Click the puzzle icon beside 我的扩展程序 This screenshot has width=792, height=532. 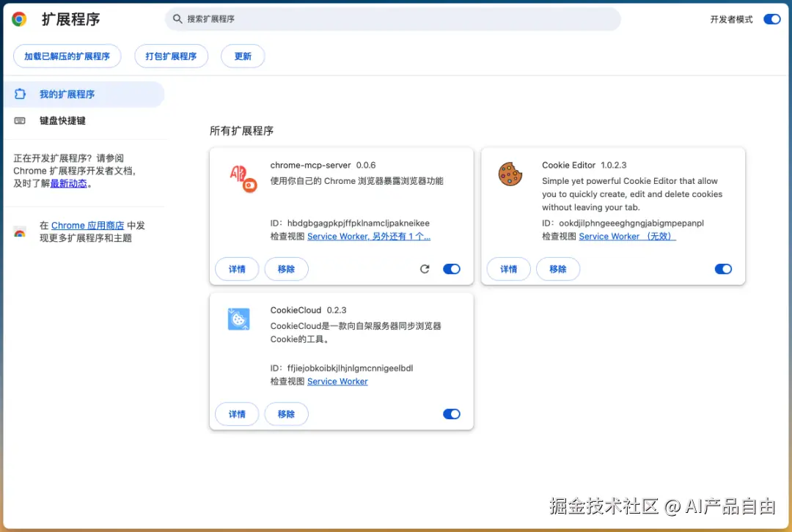coord(20,94)
